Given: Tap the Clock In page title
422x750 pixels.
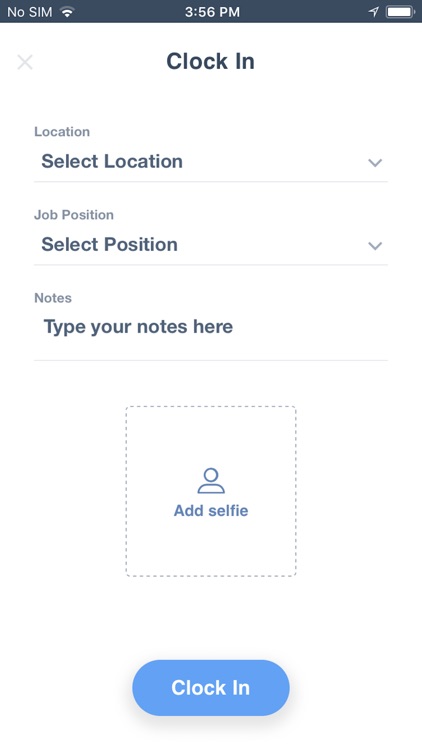Looking at the screenshot, I should point(211,61).
